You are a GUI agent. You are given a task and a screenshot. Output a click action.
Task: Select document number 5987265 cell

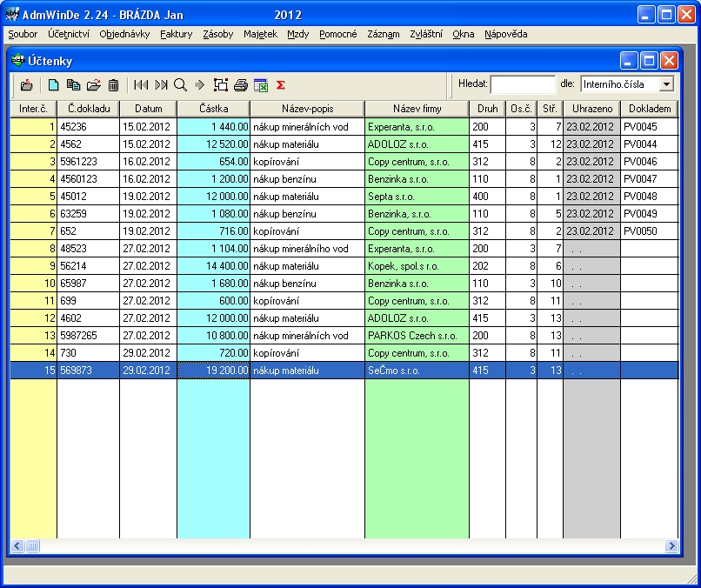click(x=89, y=336)
